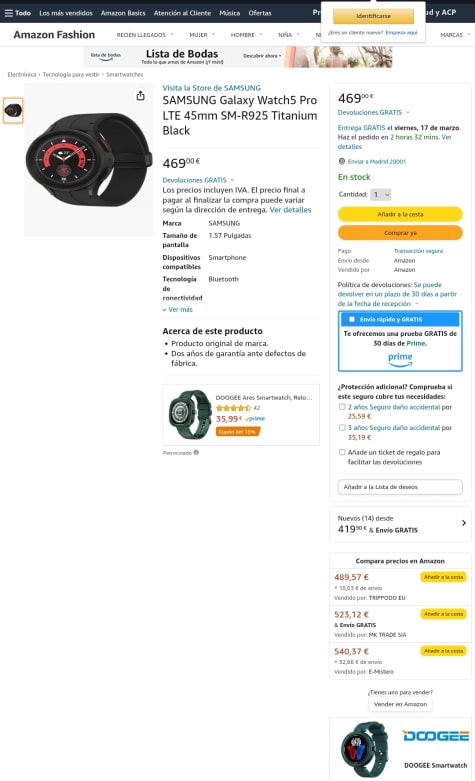Click the share icon on product image
Screen dimensions: 475x781
(x=141, y=96)
